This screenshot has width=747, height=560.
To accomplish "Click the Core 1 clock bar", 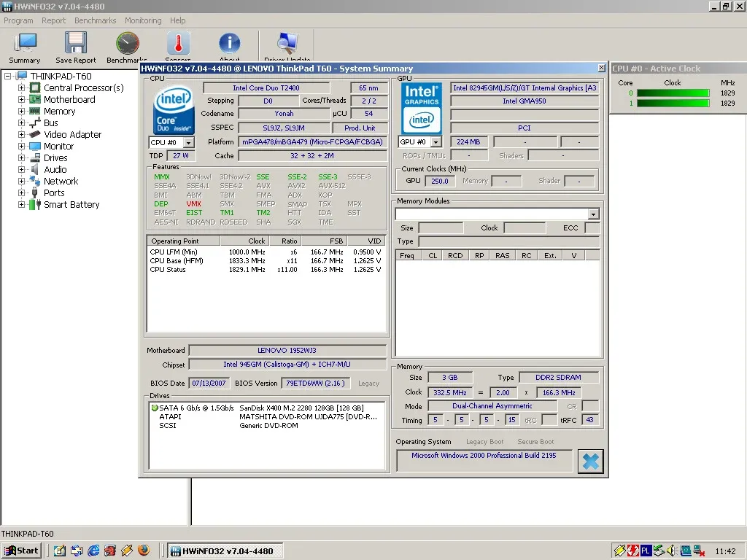I will tap(673, 104).
